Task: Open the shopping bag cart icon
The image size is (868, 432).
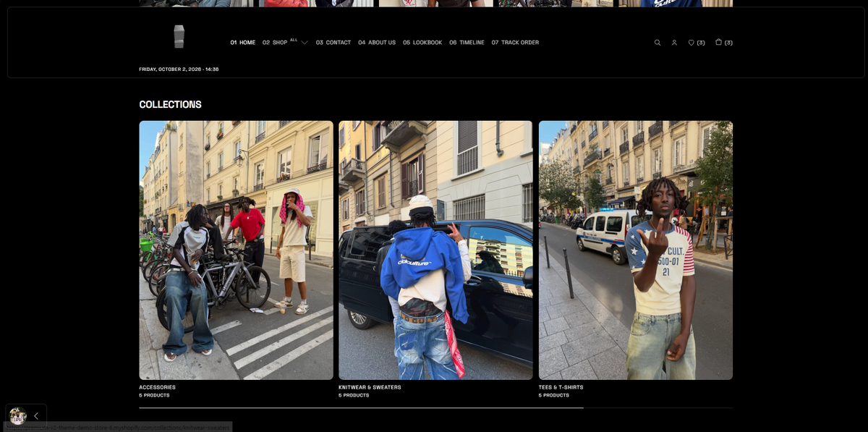Action: (x=718, y=42)
